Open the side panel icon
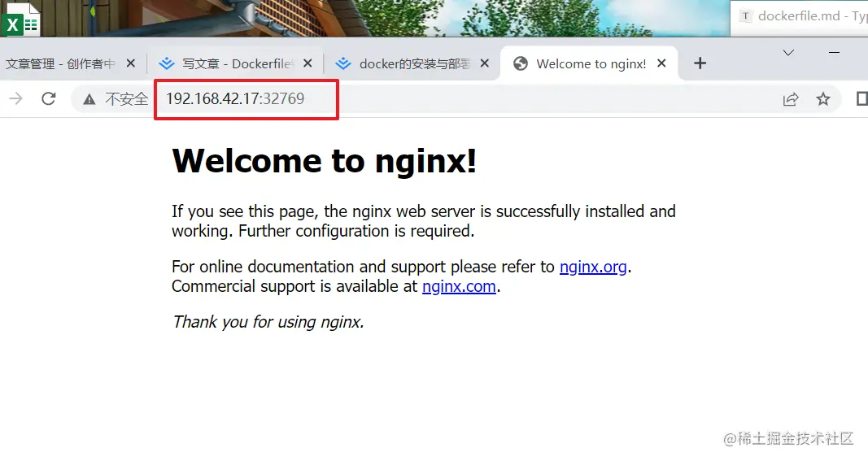This screenshot has width=868, height=461. (x=862, y=99)
